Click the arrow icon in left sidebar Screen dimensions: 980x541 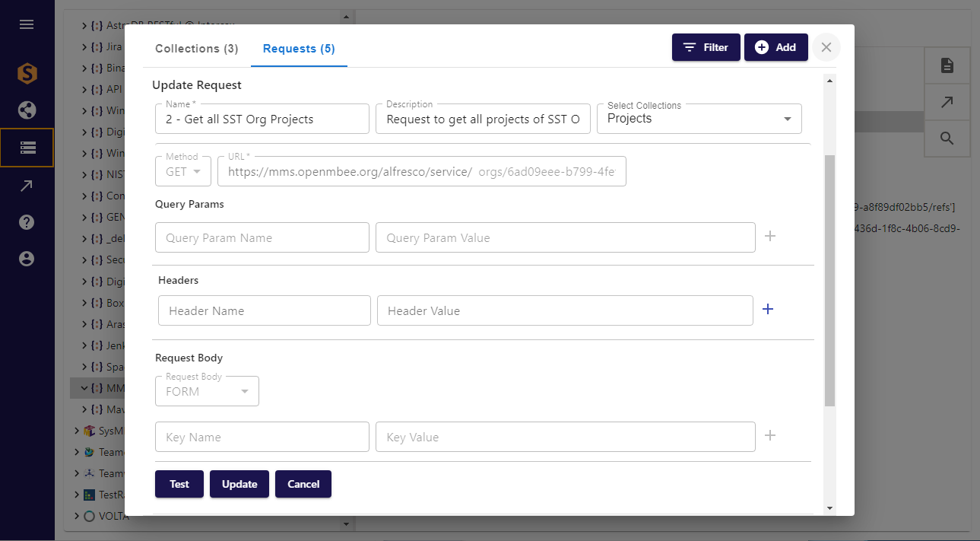(x=27, y=186)
